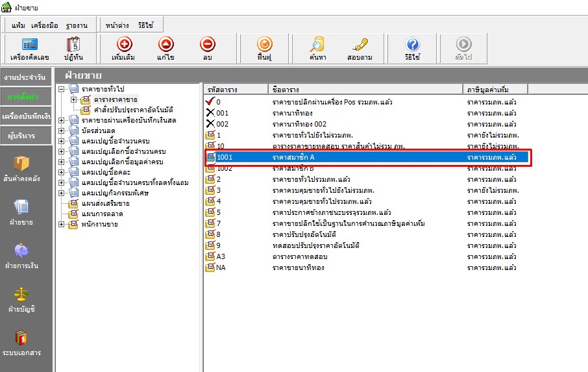Refresh list using ฟื้นฟู icon
The image size is (588, 372).
pos(264,49)
